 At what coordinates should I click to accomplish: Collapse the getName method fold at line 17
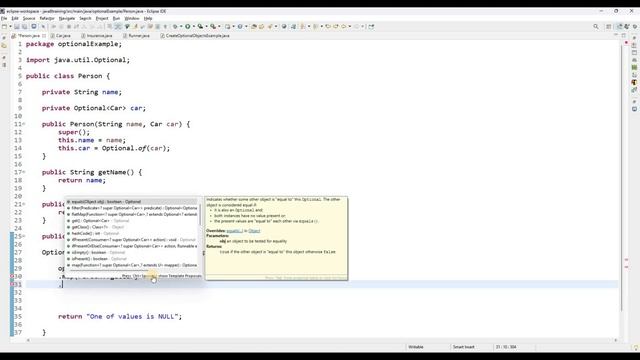click(x=24, y=172)
